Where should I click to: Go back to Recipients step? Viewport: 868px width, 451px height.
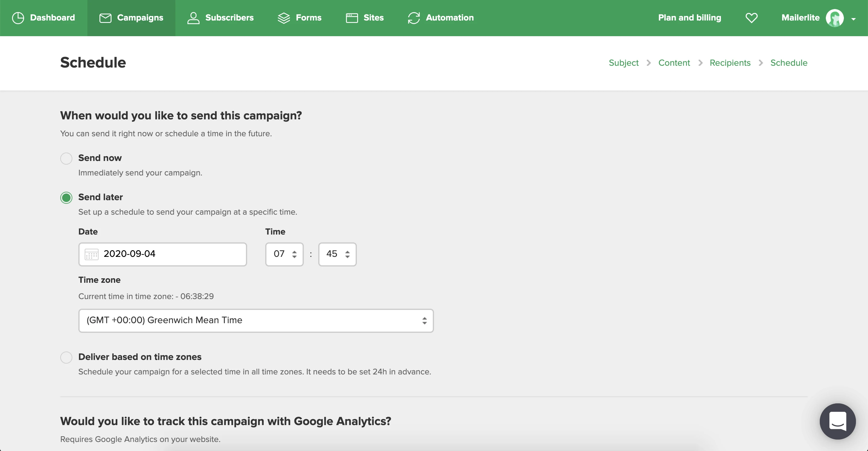click(730, 63)
